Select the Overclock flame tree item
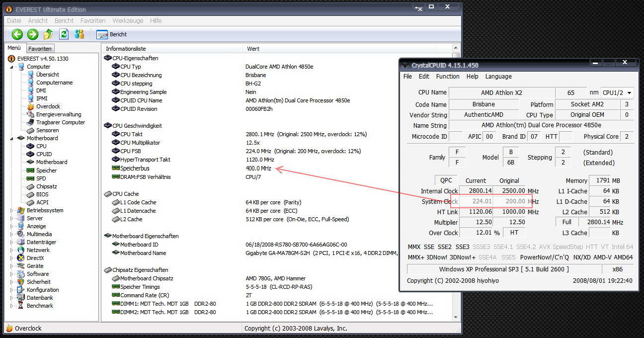This screenshot has height=338, width=644. click(48, 106)
